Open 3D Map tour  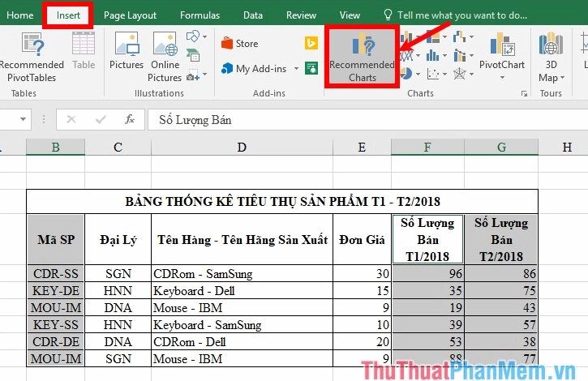tap(552, 57)
